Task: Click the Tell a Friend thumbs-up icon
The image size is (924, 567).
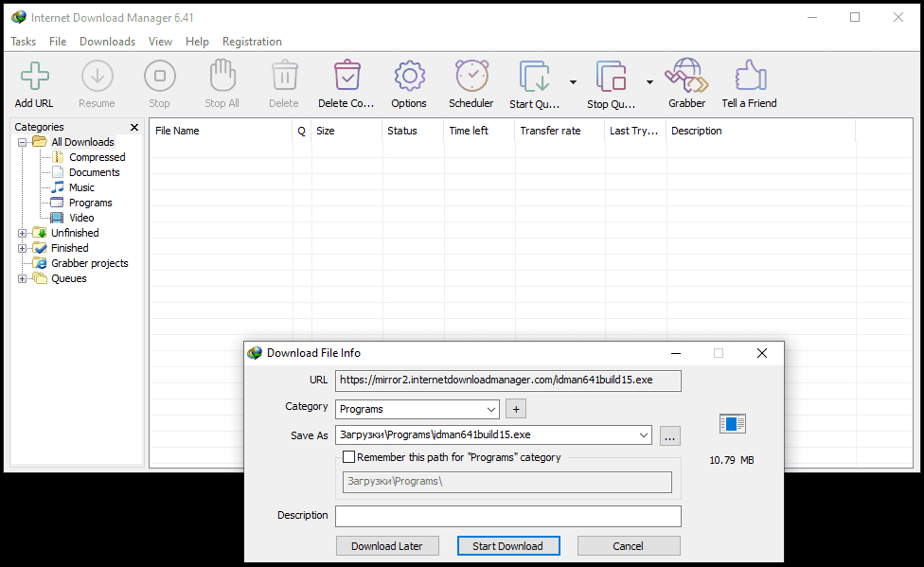Action: [x=751, y=76]
